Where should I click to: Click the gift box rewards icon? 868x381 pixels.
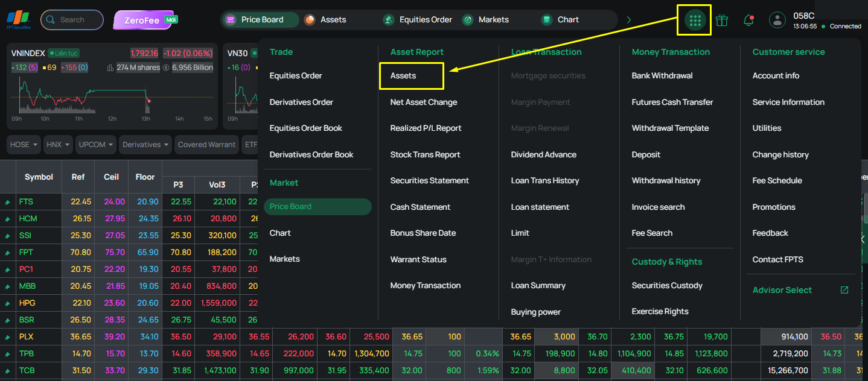[722, 20]
